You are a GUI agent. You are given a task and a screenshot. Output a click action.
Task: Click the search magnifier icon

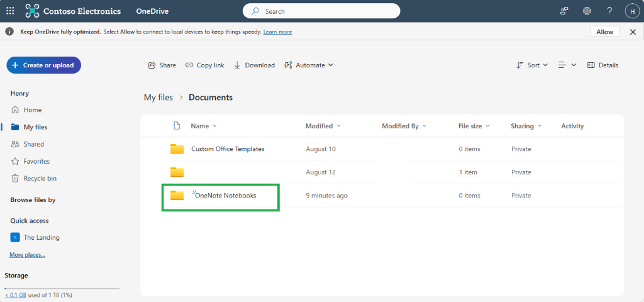[x=255, y=11]
